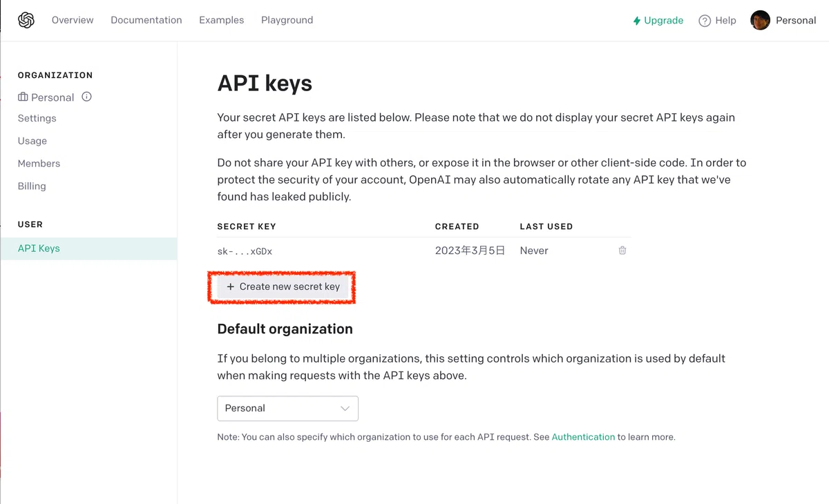Select the sk-...xGDx secret key row
Screen dimensions: 829x504
(x=424, y=251)
